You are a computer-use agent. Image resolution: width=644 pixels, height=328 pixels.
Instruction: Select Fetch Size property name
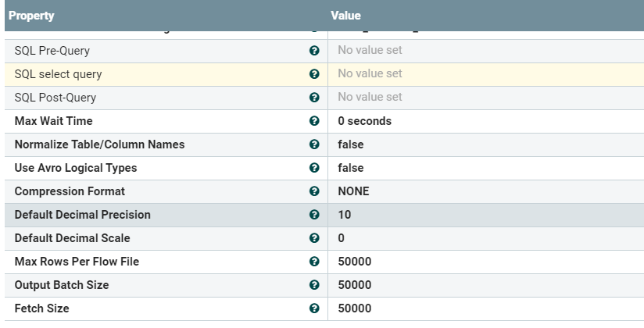tap(42, 308)
